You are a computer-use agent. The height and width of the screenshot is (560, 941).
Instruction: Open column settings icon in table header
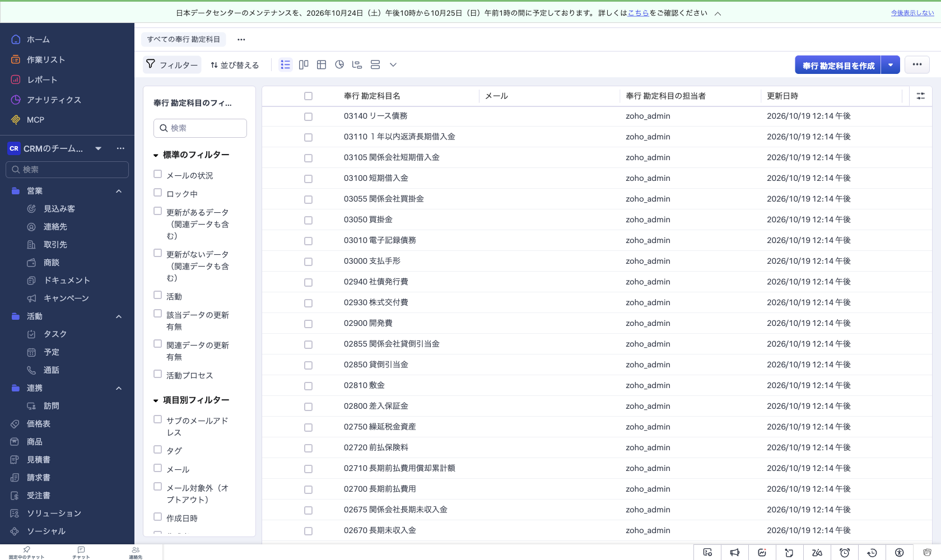(920, 96)
